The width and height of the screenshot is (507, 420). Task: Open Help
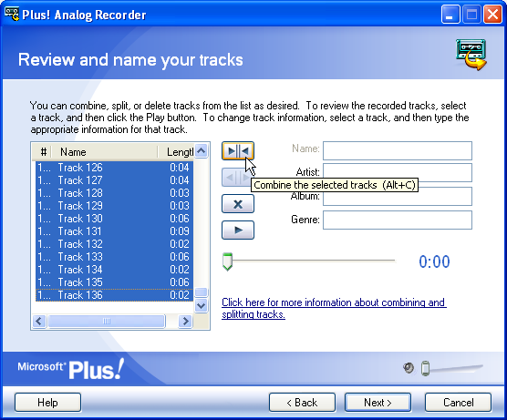tap(47, 403)
